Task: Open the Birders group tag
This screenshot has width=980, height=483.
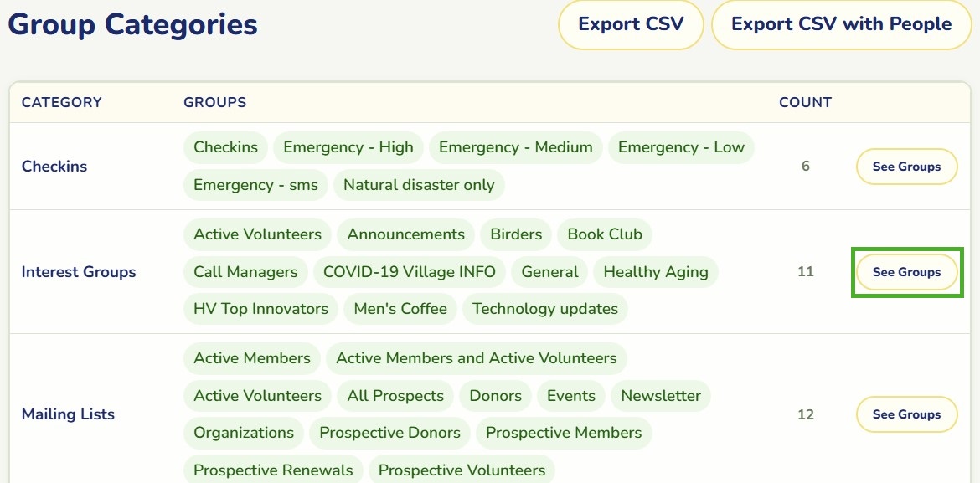Action: pos(516,234)
